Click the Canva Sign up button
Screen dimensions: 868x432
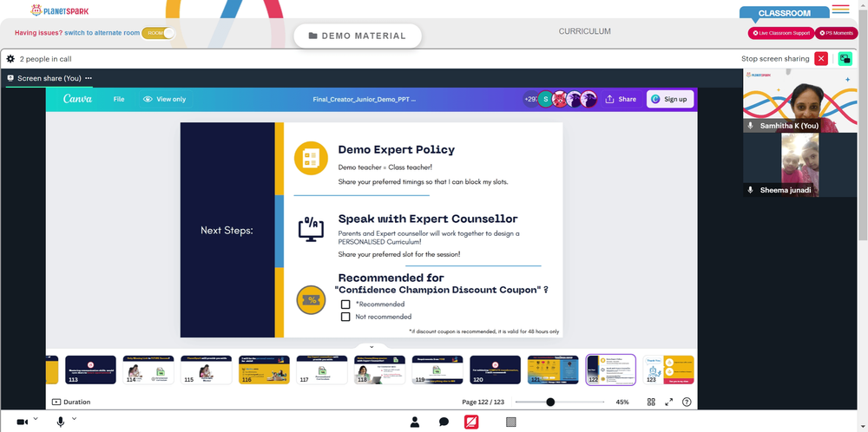click(x=670, y=99)
